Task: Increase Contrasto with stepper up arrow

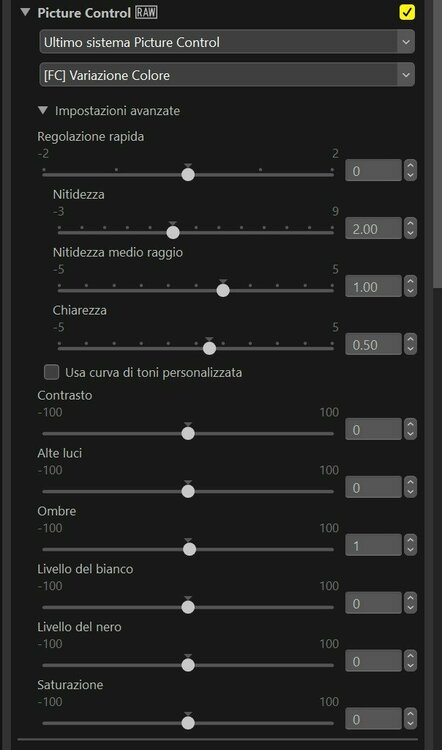Action: tap(410, 424)
